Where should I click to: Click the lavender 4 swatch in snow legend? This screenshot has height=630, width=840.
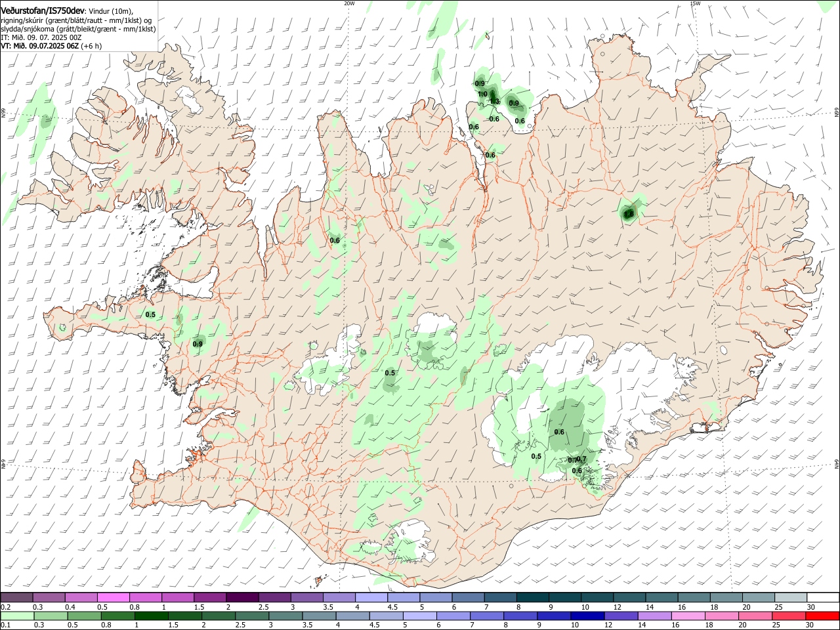click(371, 597)
